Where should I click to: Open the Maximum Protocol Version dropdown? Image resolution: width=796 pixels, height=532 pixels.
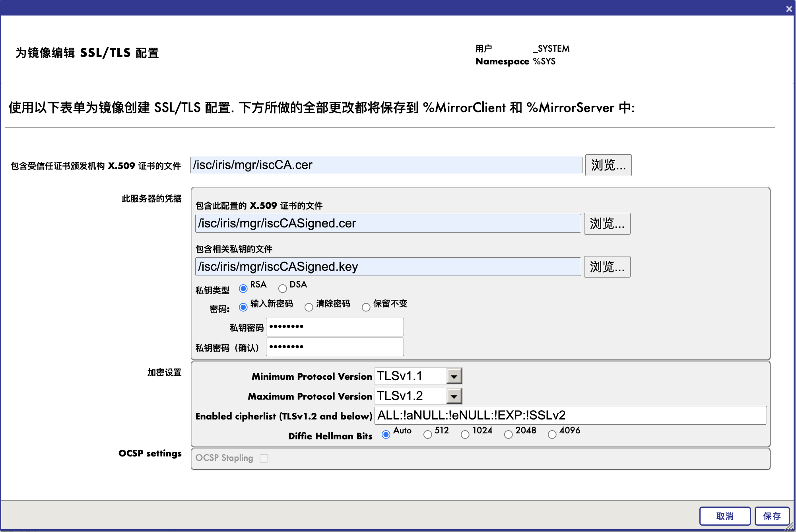point(454,396)
